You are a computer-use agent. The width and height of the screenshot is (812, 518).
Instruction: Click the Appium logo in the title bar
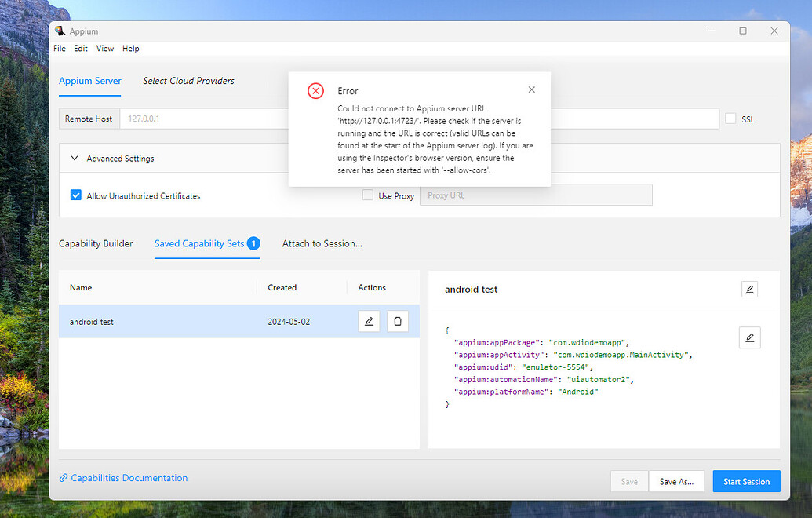click(x=60, y=31)
